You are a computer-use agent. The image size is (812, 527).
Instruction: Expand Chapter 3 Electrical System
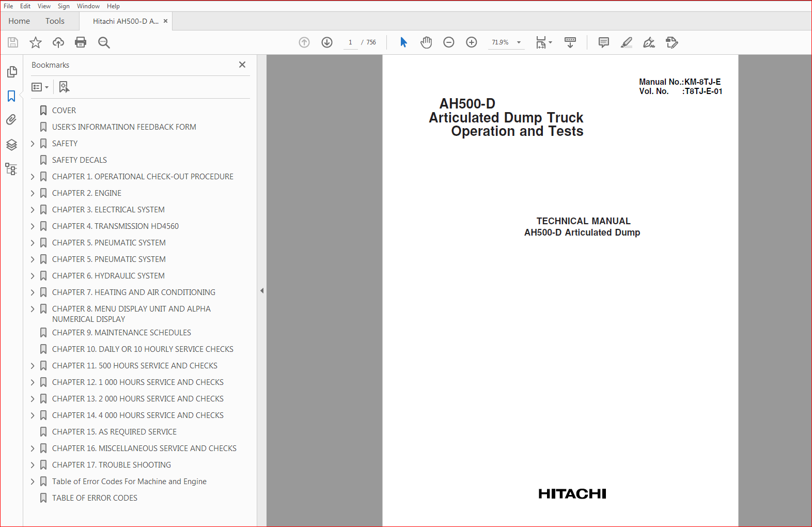pos(33,210)
